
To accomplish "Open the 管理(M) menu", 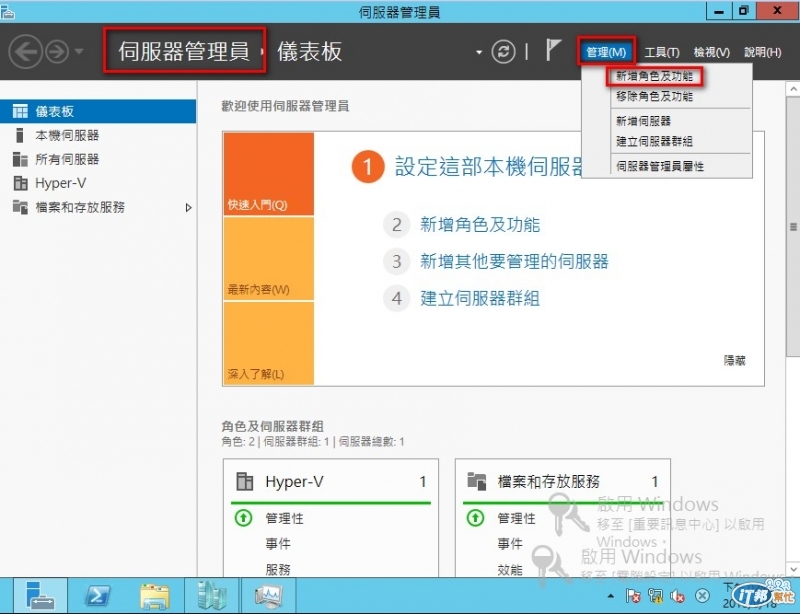I will [x=606, y=52].
